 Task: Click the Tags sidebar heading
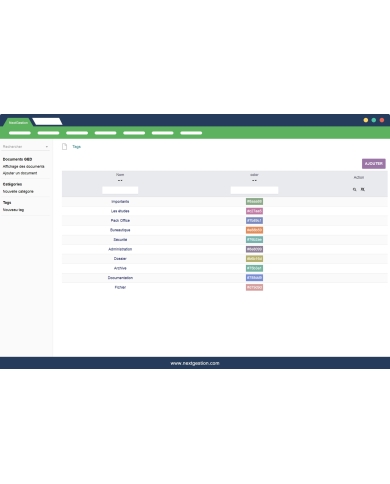pyautogui.click(x=7, y=203)
